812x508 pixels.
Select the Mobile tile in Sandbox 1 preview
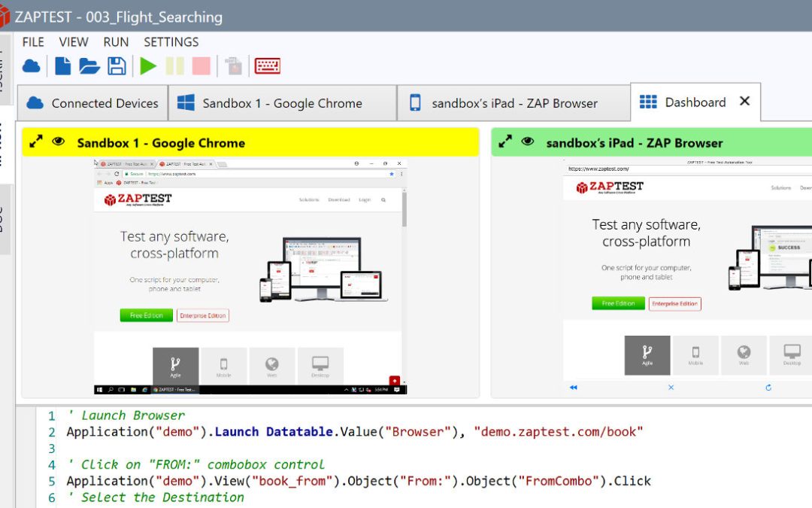[224, 367]
